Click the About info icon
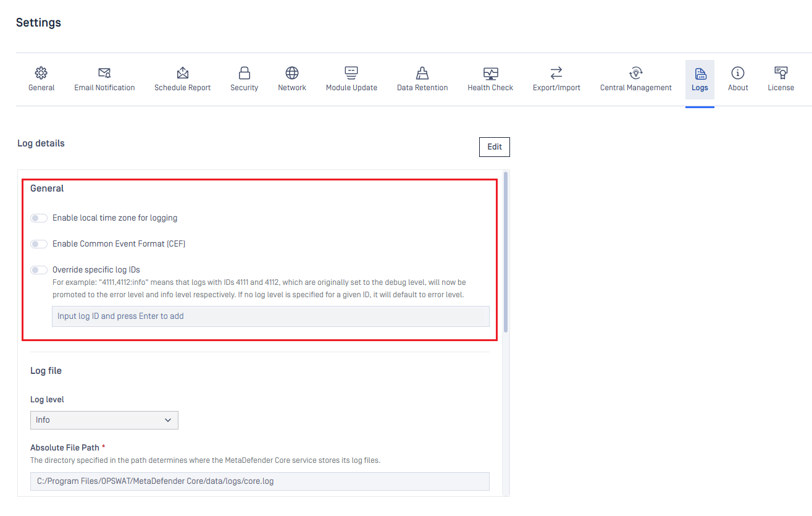This screenshot has height=516, width=812. tap(738, 73)
